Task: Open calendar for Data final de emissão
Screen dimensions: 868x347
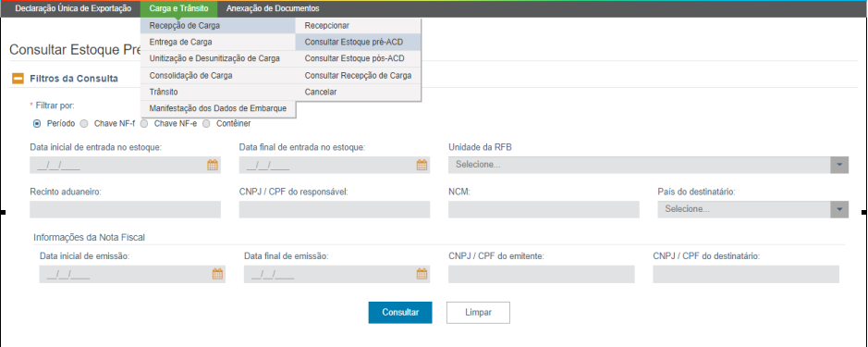Action: pyautogui.click(x=422, y=274)
